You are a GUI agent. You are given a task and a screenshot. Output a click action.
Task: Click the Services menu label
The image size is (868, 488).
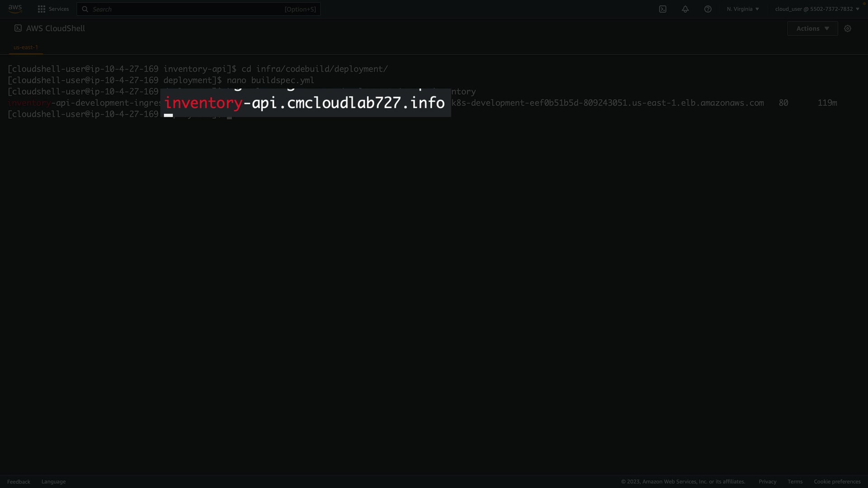pyautogui.click(x=59, y=9)
